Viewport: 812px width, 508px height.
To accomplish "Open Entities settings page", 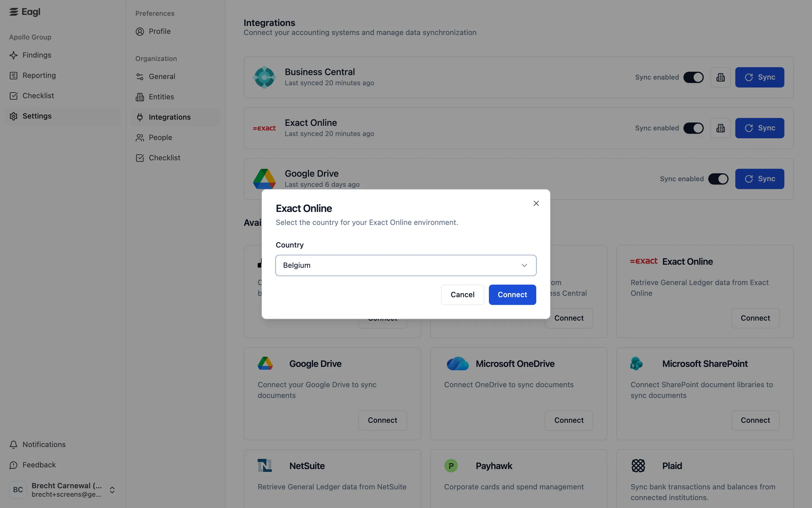I will point(175,97).
